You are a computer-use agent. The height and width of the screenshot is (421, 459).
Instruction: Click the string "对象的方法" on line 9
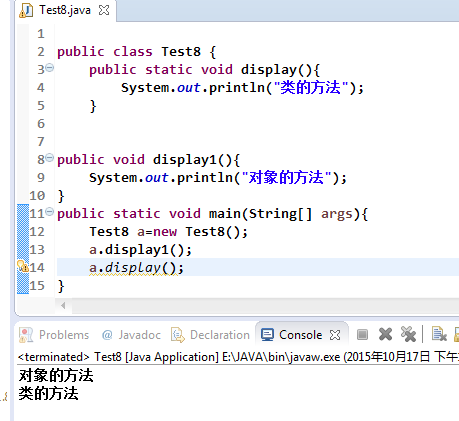coord(286,177)
